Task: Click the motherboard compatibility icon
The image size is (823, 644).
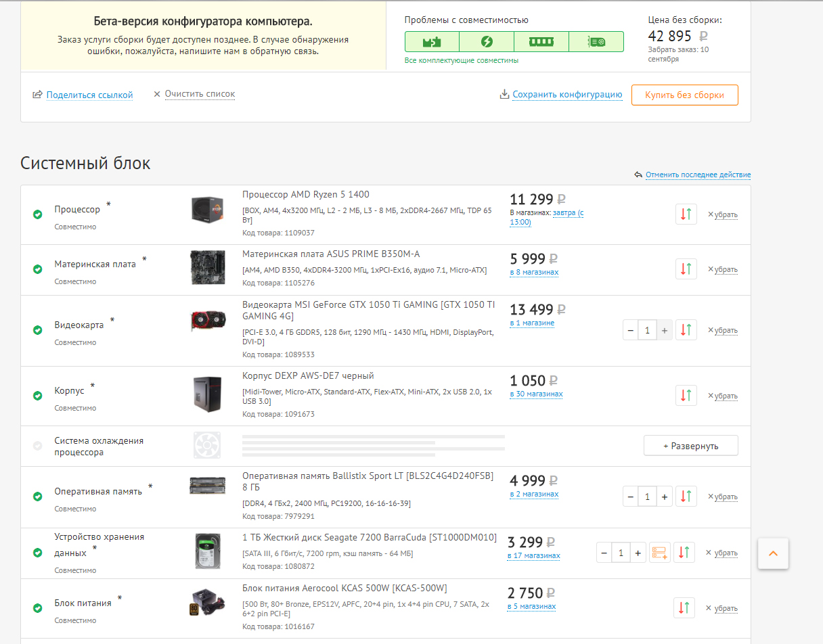Action: click(x=432, y=42)
